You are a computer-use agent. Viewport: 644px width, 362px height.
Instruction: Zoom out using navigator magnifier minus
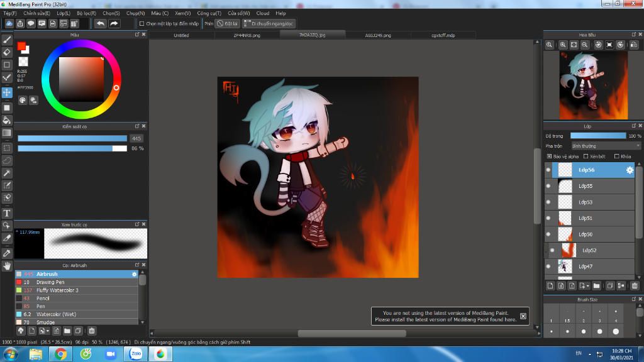point(585,45)
